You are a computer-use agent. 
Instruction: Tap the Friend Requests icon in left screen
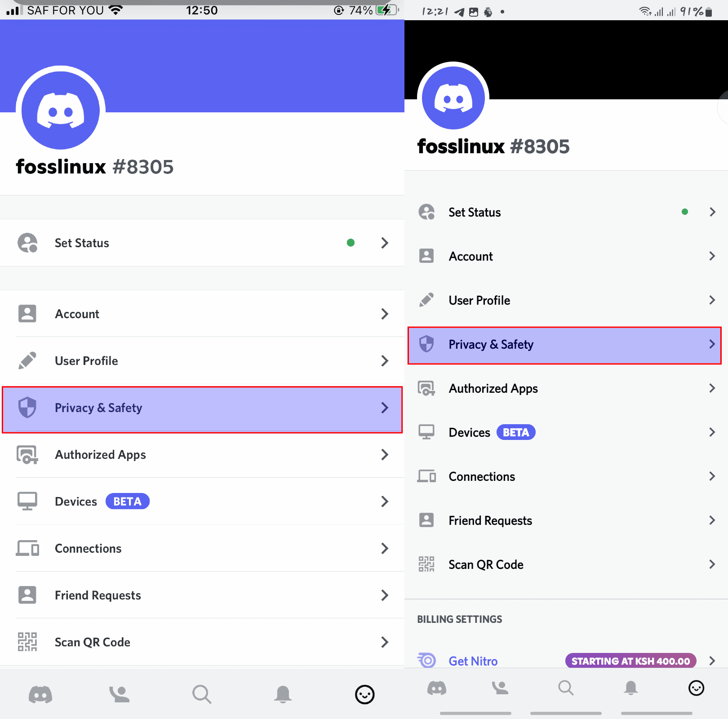(x=27, y=595)
